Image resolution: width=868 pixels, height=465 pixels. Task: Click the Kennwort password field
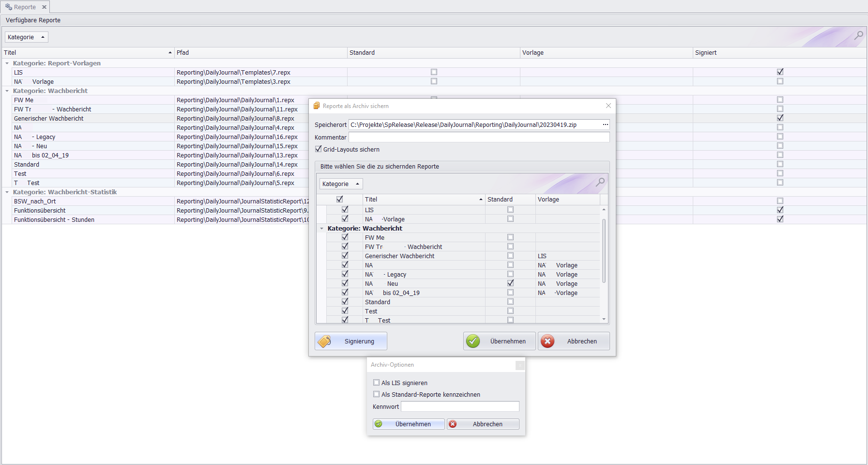coord(460,406)
